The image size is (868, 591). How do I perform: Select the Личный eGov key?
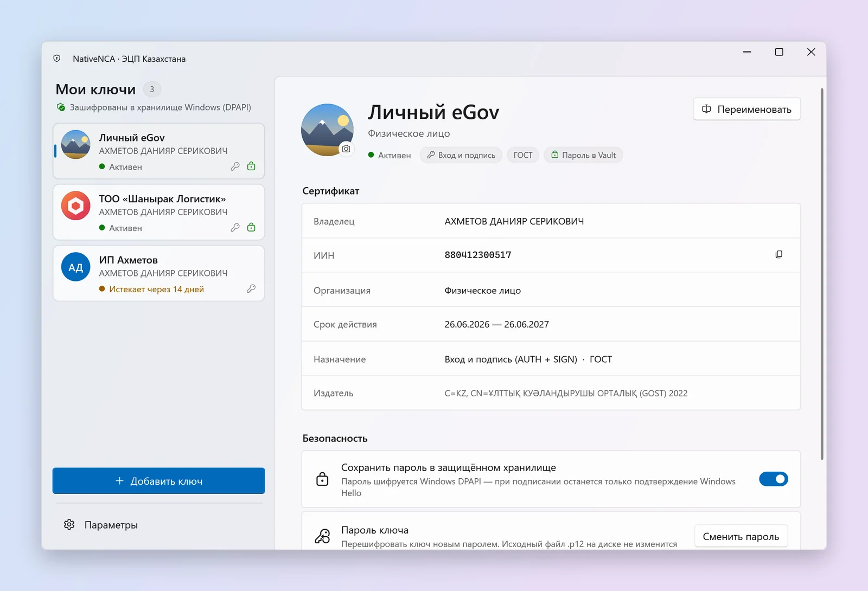tap(158, 151)
